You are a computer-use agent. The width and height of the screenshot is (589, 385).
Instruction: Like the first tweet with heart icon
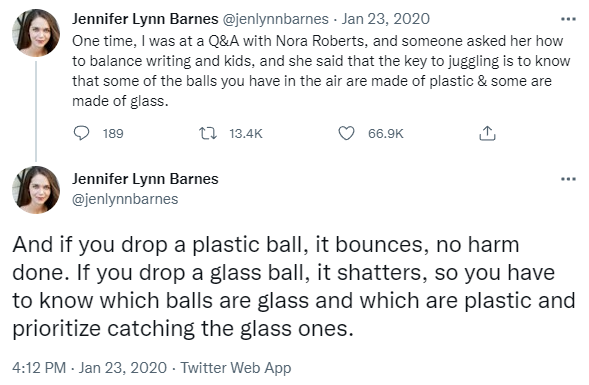click(x=346, y=133)
